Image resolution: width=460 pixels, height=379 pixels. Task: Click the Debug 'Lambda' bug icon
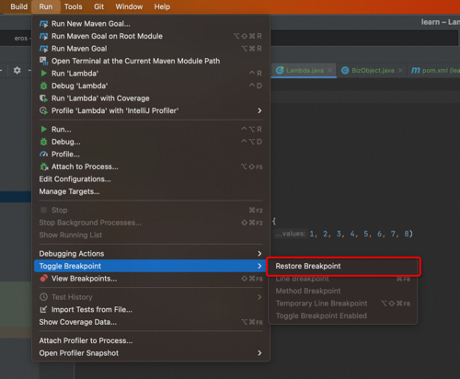44,86
